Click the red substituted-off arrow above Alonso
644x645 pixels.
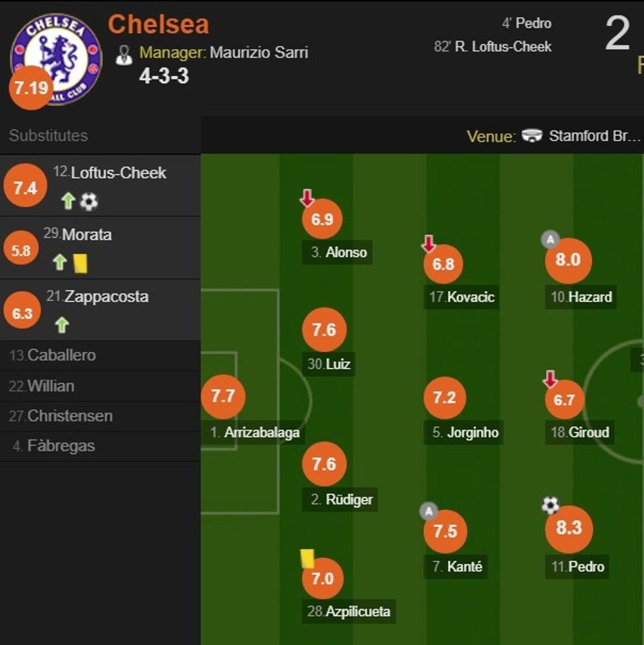click(306, 196)
